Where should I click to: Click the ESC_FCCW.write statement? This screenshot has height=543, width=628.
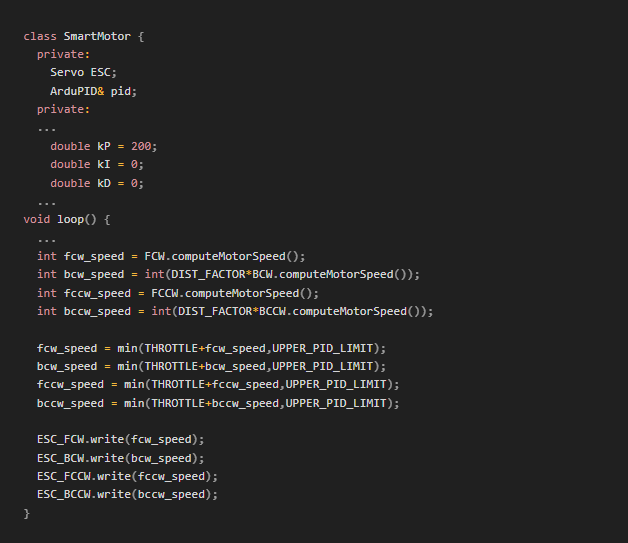127,477
